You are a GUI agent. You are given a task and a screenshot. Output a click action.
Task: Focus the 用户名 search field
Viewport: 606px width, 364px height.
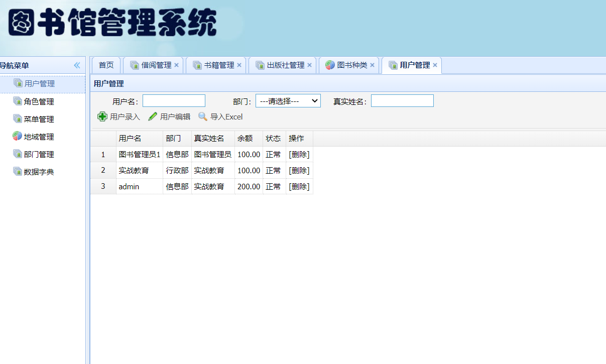coord(174,101)
